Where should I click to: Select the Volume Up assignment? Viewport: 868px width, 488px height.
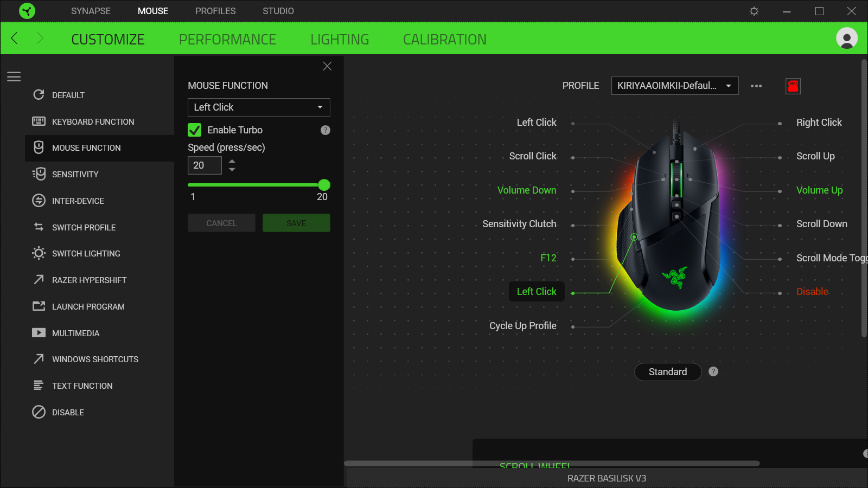(x=820, y=190)
